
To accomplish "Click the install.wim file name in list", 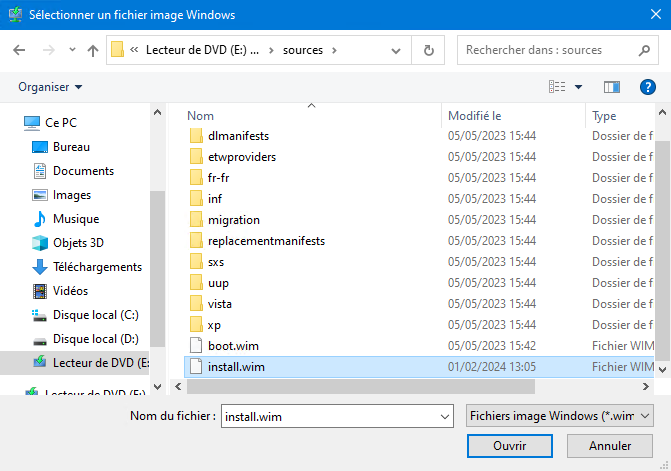I will click(x=236, y=367).
